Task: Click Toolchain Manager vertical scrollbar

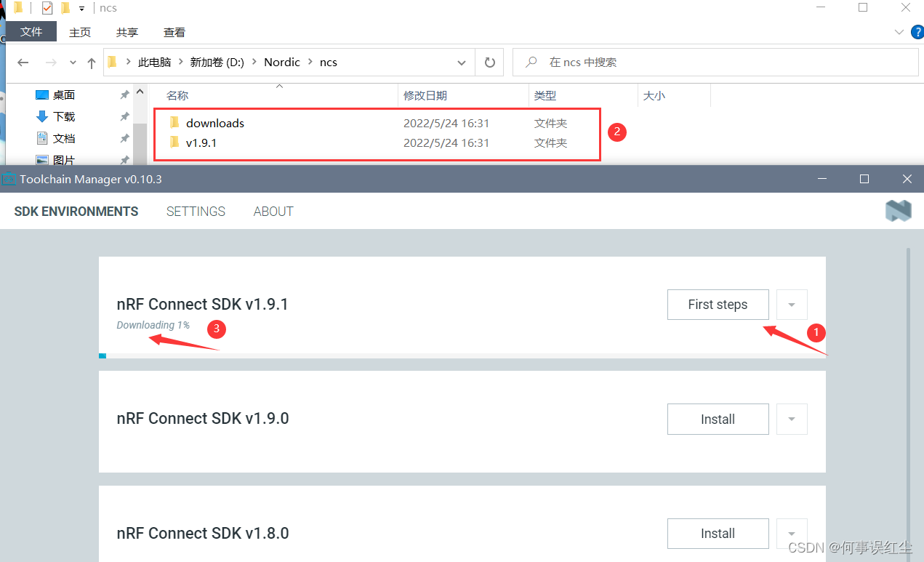Action: coord(907,404)
